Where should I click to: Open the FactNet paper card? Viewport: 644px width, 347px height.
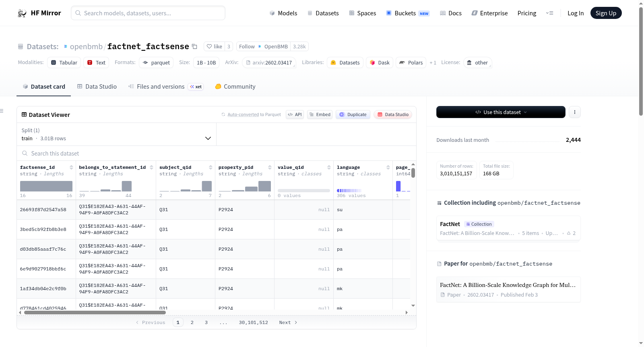click(x=508, y=289)
